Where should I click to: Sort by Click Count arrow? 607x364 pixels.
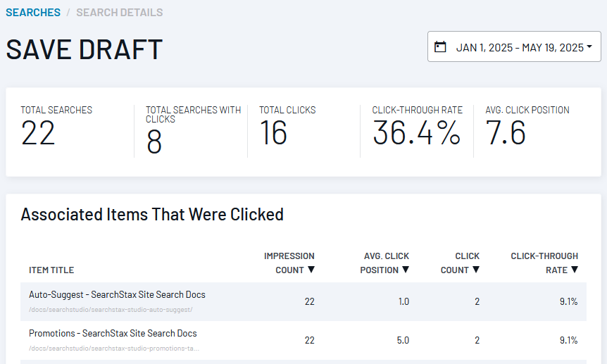point(476,270)
